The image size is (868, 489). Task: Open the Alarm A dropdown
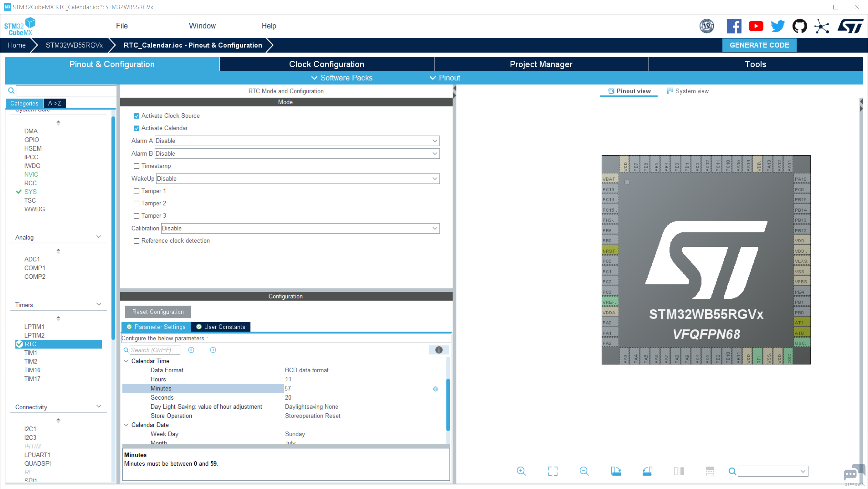tap(297, 141)
